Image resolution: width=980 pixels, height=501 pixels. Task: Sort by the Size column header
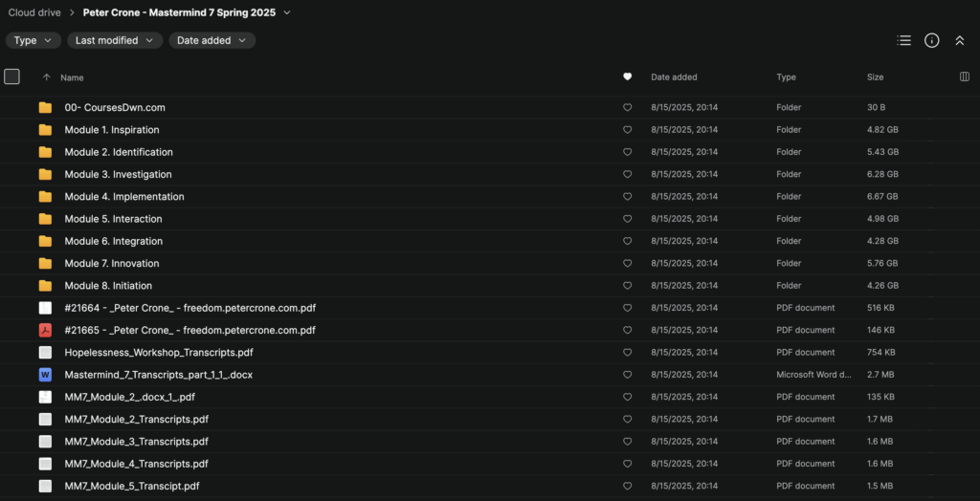click(875, 76)
